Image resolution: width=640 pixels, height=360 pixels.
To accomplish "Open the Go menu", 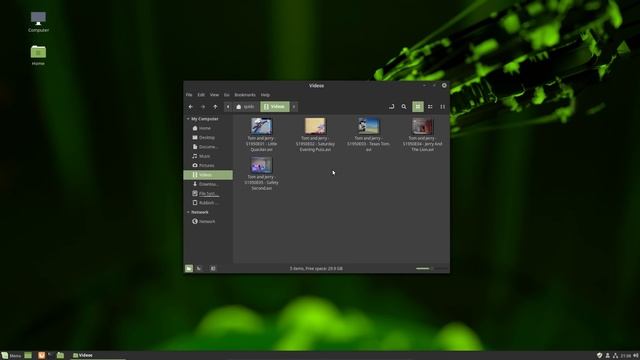I will (227, 95).
